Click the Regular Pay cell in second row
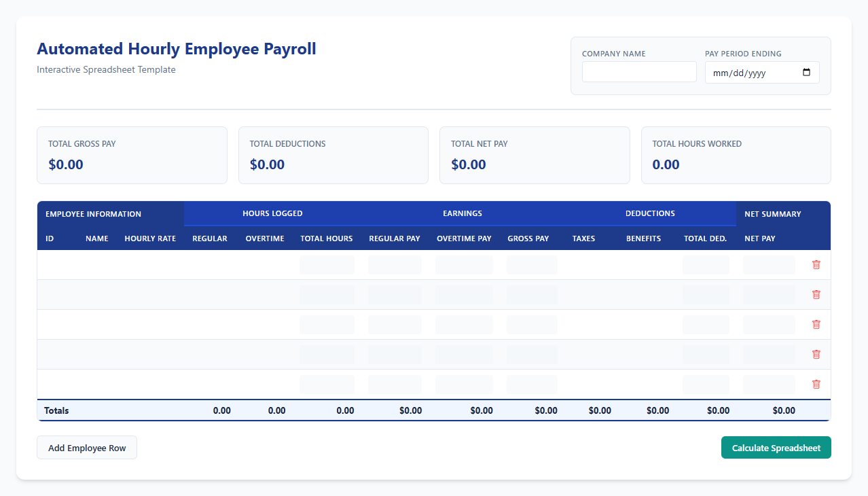This screenshot has width=868, height=496. pyautogui.click(x=395, y=295)
